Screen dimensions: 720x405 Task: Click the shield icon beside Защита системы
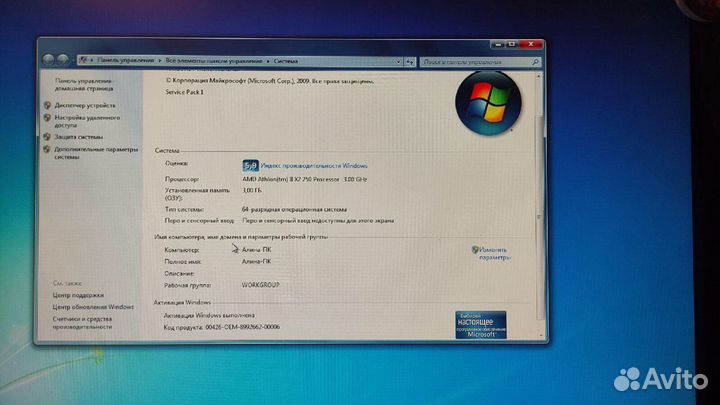48,137
